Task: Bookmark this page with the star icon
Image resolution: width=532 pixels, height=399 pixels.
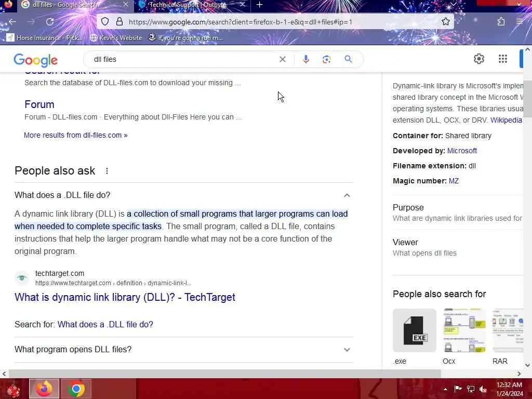Action: pos(445,22)
